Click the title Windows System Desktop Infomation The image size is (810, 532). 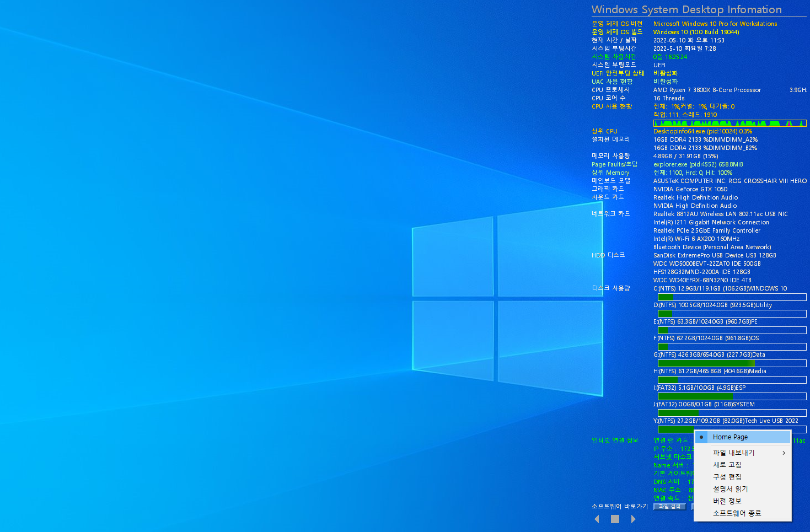(686, 9)
